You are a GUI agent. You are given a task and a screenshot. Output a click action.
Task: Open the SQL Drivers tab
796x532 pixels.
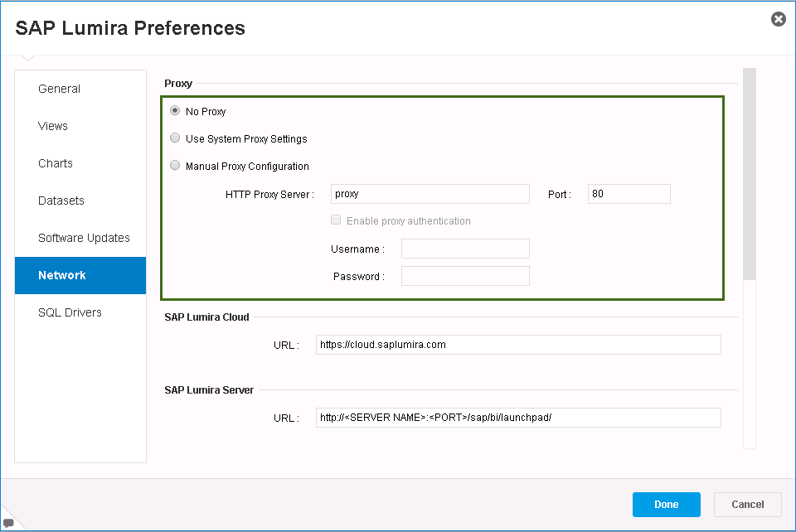point(80,312)
